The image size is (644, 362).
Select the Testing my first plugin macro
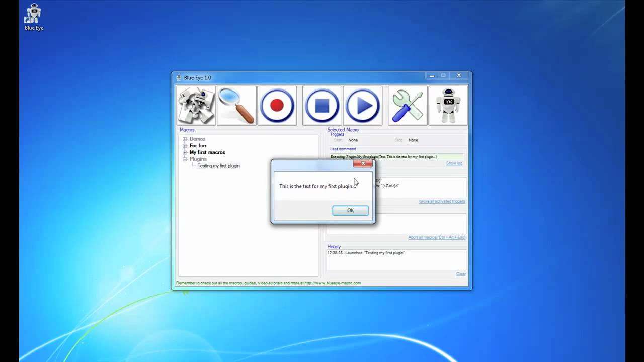pyautogui.click(x=218, y=166)
